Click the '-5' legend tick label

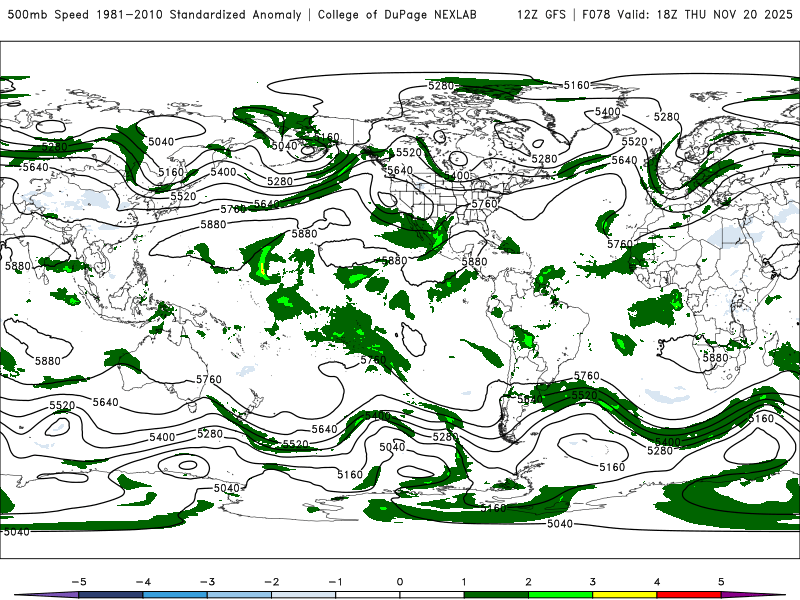pyautogui.click(x=79, y=582)
